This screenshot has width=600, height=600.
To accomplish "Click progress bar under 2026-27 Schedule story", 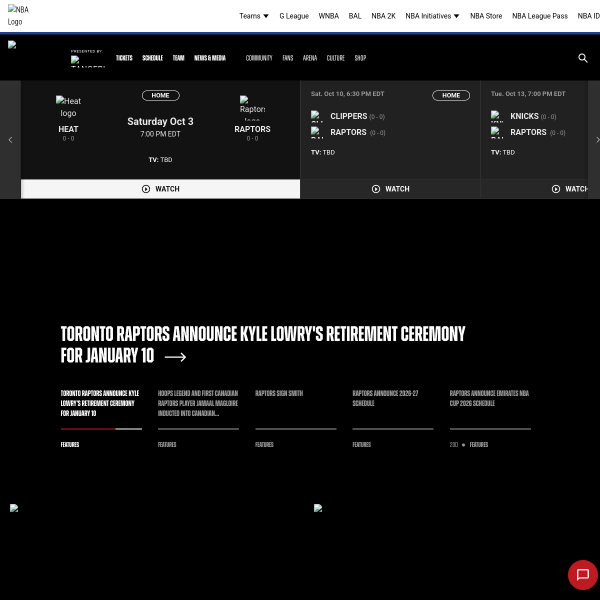I will (x=393, y=429).
